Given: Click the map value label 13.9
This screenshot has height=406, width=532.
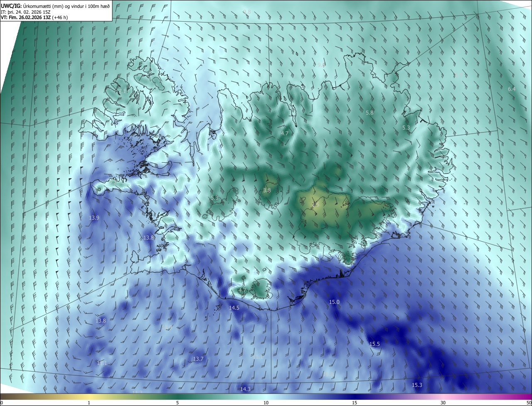Looking at the screenshot, I should coord(94,218).
